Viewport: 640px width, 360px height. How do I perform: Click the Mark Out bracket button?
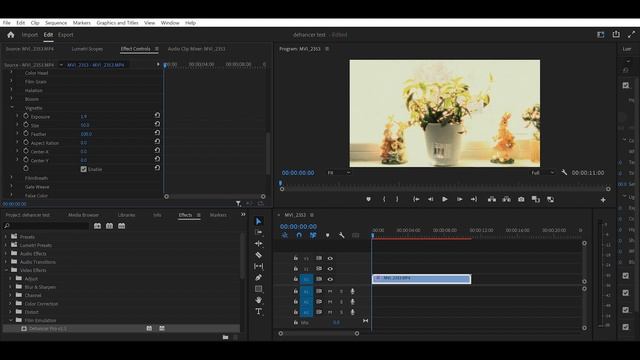(397, 199)
